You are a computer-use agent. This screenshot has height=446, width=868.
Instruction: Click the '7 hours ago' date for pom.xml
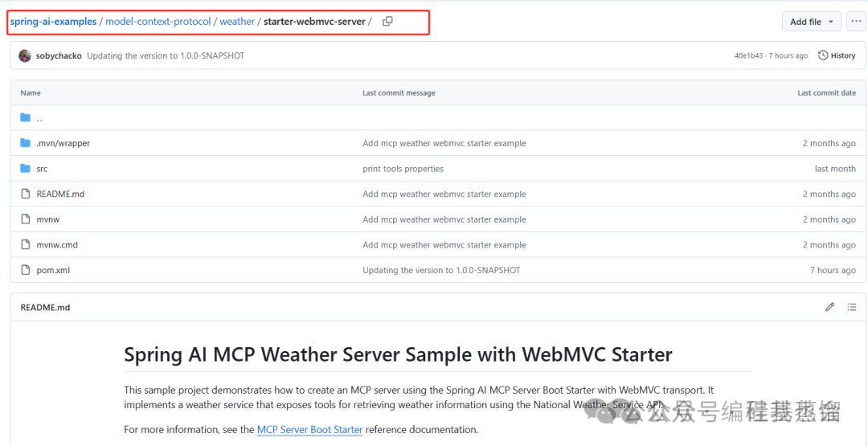coord(833,271)
